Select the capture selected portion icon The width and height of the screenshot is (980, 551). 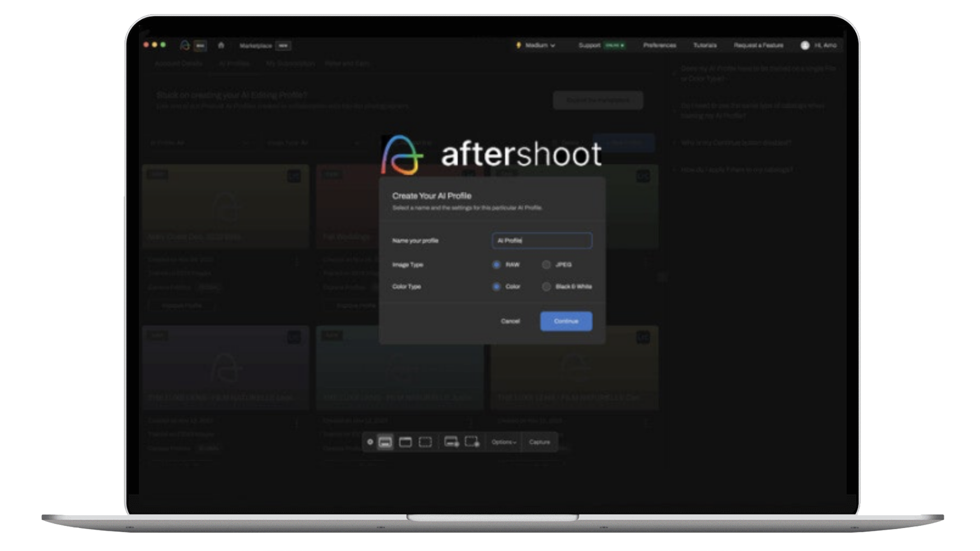(425, 442)
